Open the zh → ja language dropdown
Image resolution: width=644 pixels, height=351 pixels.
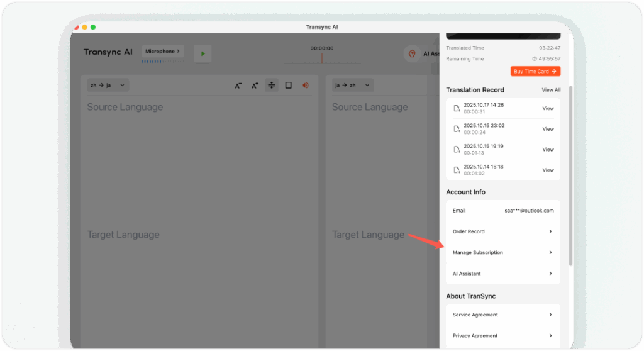coord(108,86)
